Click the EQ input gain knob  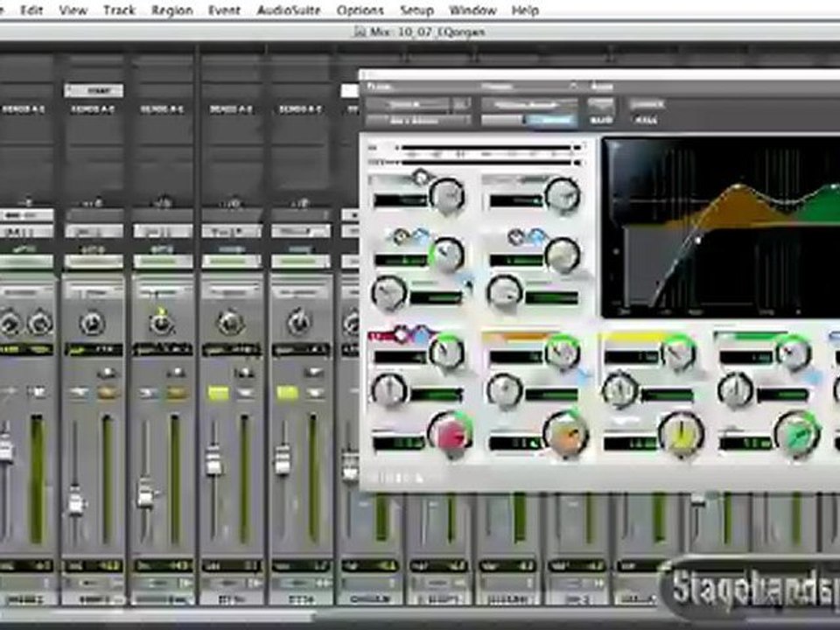click(447, 195)
